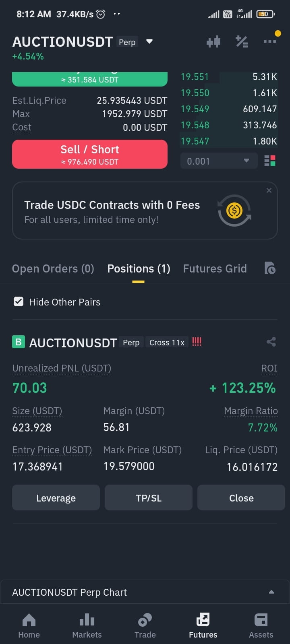Open the percentage calculator icon
Image resolution: width=290 pixels, height=644 pixels.
pyautogui.click(x=242, y=41)
